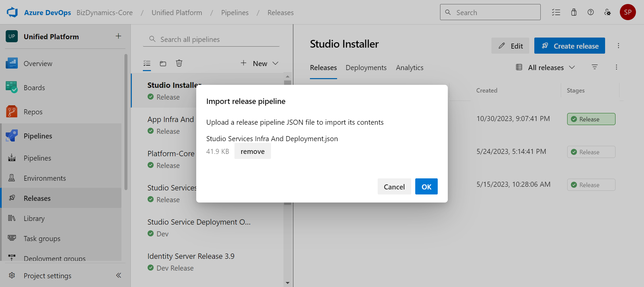Open the SP user profile avatar
Screen dimensions: 644x287
pyautogui.click(x=628, y=12)
